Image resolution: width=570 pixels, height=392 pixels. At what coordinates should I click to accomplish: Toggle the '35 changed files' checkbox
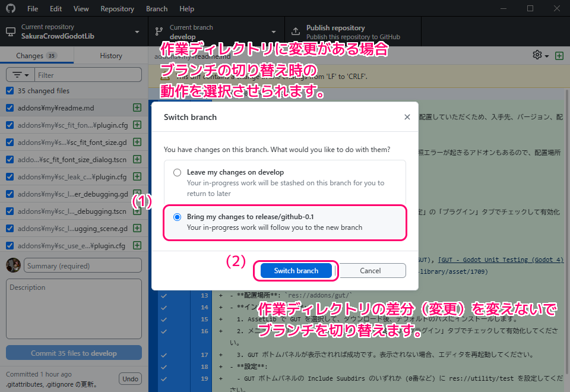9,91
